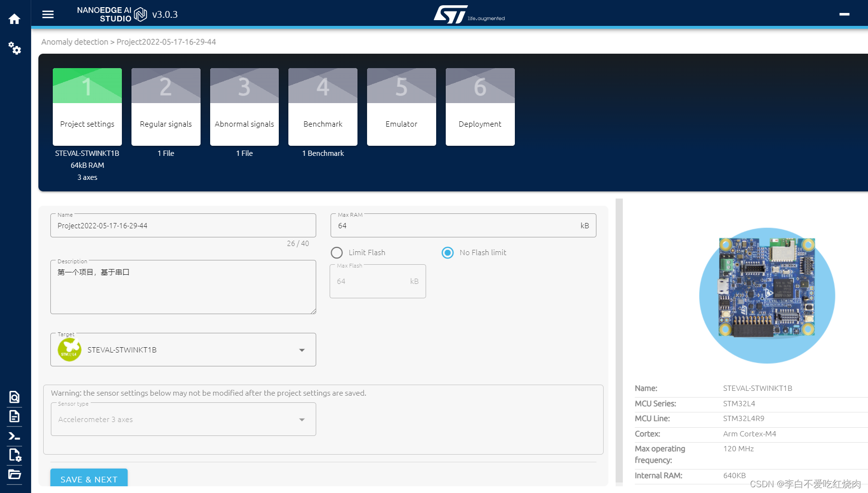Select the No Flash limit radio button
The width and height of the screenshot is (868, 493).
click(448, 253)
